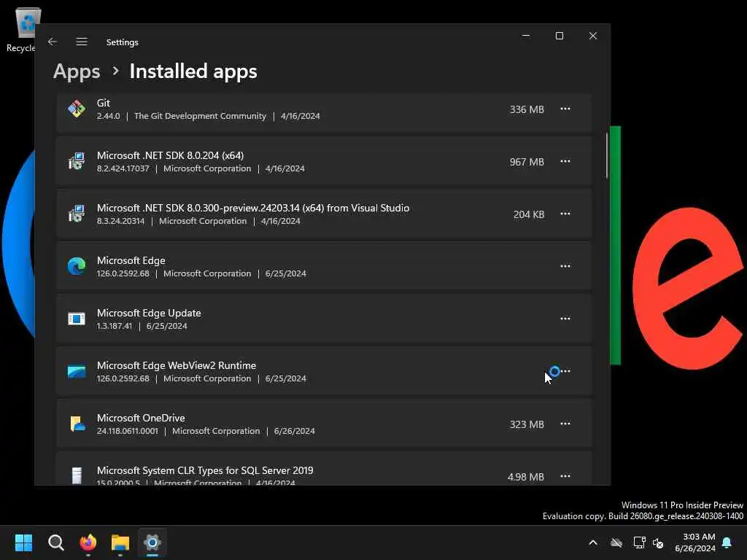Screen dimensions: 747x560
Task: Click the SQL Server CLR Types icon
Action: (x=76, y=475)
